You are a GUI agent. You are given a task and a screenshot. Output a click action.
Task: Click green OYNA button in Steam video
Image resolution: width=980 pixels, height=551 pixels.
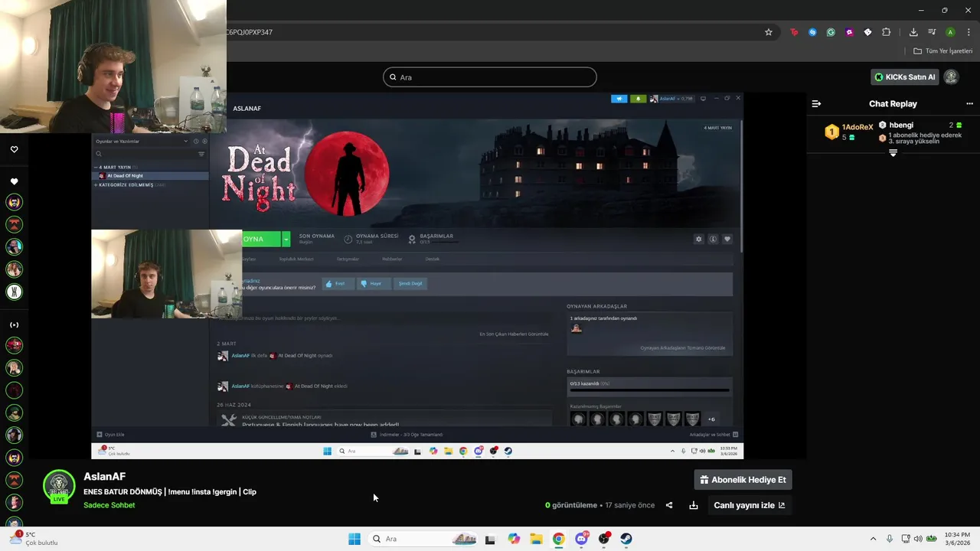click(x=262, y=239)
